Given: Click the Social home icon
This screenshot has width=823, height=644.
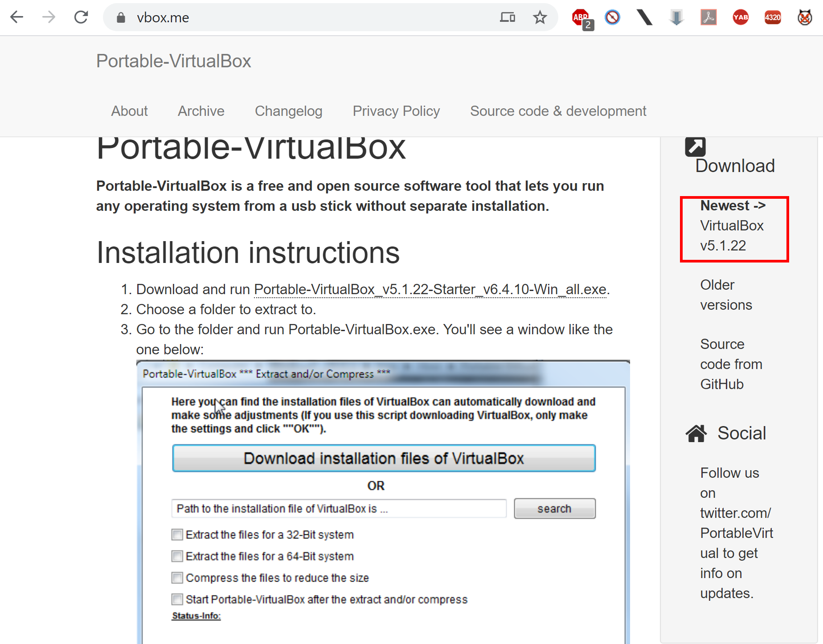Looking at the screenshot, I should click(696, 433).
